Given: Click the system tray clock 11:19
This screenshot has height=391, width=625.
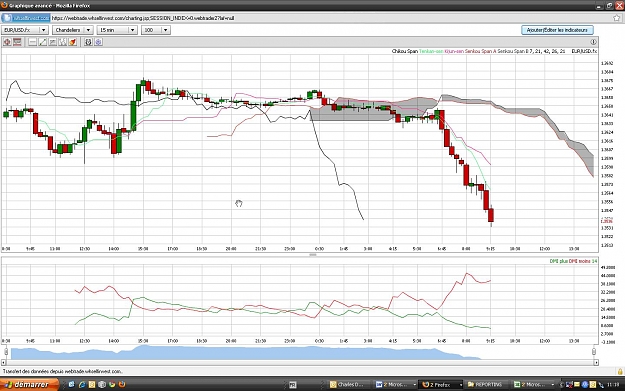Looking at the screenshot, I should (613, 385).
